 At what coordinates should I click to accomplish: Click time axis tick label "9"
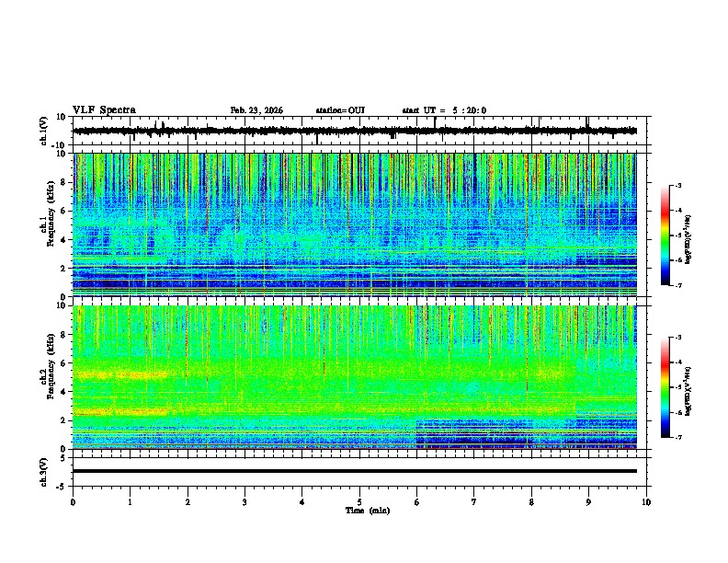pyautogui.click(x=588, y=502)
